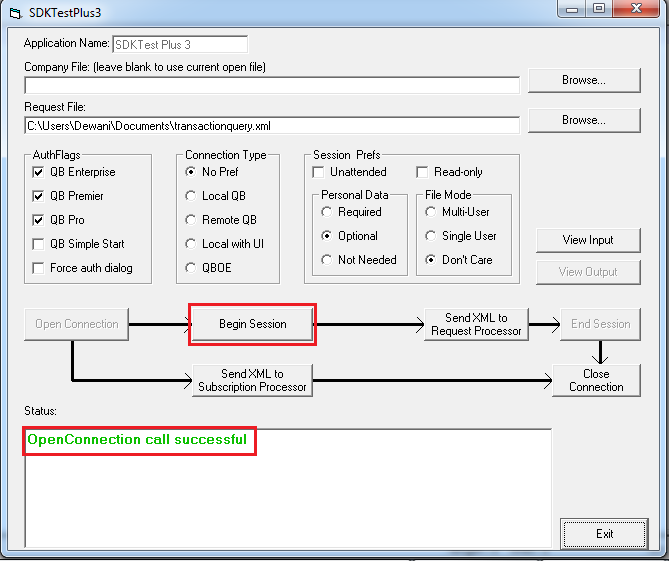Image resolution: width=669 pixels, height=561 pixels.
Task: Click Begin Session
Action: pyautogui.click(x=253, y=324)
